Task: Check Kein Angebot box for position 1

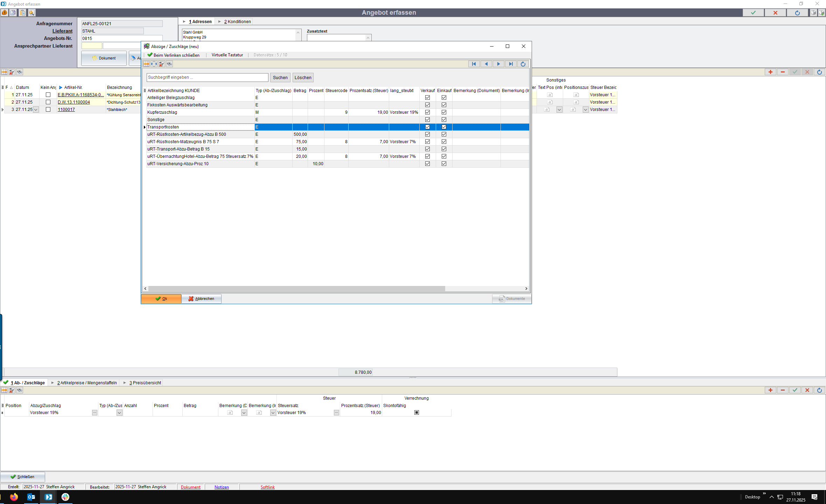Action: click(x=48, y=95)
